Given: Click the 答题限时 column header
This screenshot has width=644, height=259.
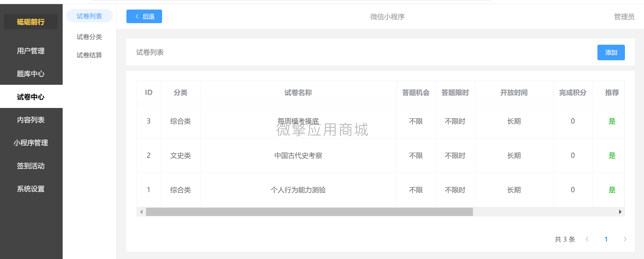Looking at the screenshot, I should pyautogui.click(x=455, y=92).
